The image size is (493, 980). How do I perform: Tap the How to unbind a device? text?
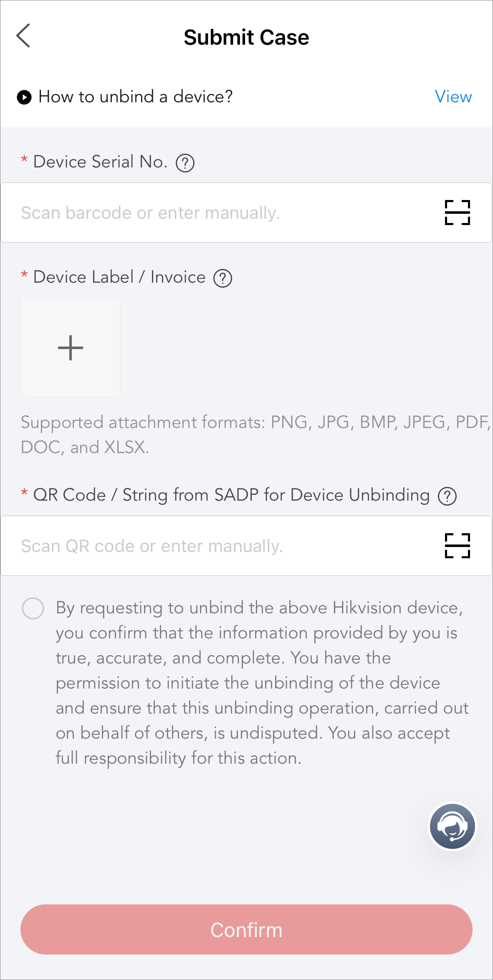[136, 97]
